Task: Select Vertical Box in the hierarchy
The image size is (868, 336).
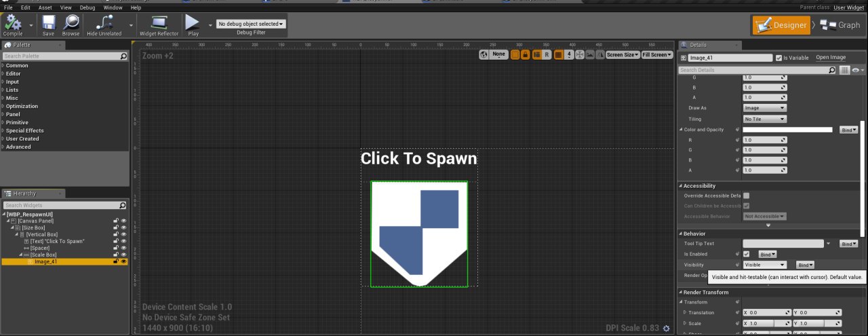Action: point(41,234)
